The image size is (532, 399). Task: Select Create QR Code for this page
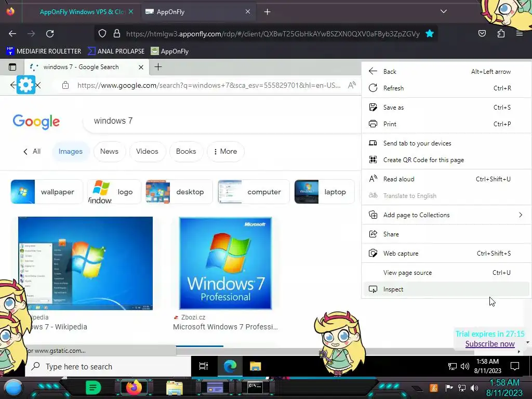pos(446,160)
